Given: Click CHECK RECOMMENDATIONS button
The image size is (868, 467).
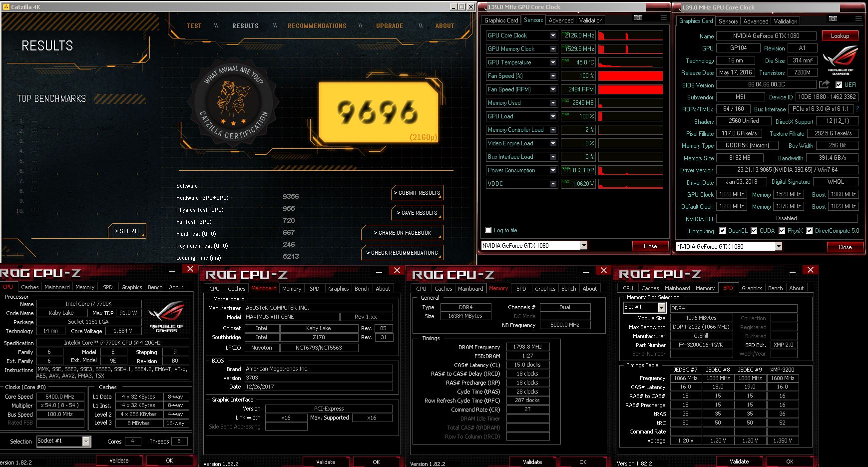Looking at the screenshot, I should pos(402,253).
